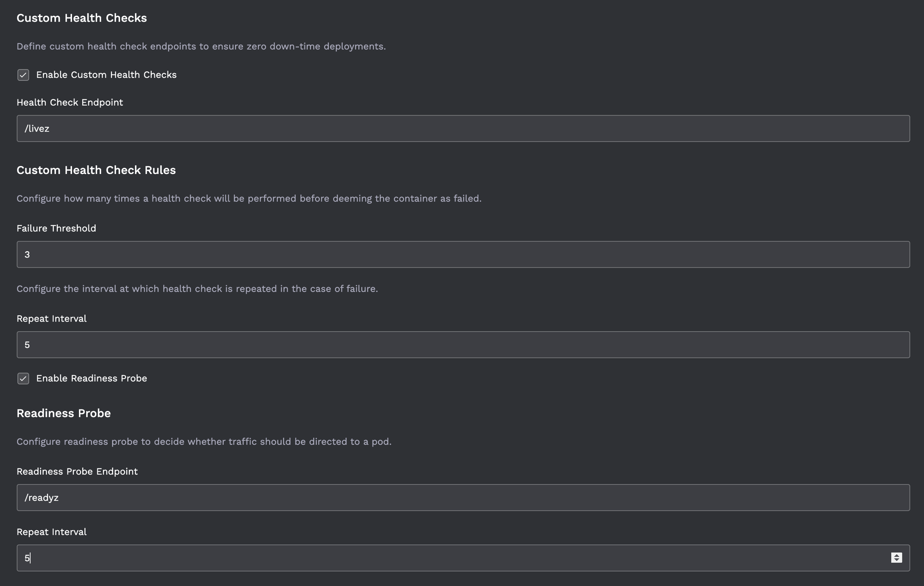
Task: Toggle the Enable Readiness Probe checkbox
Action: pos(23,378)
